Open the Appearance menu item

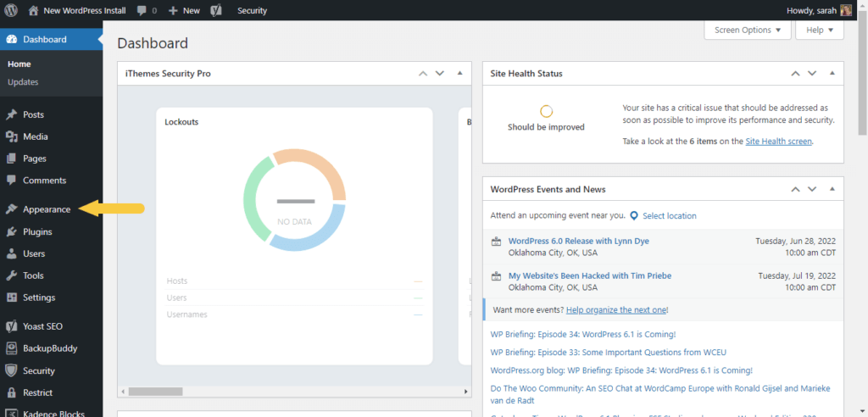pyautogui.click(x=47, y=209)
